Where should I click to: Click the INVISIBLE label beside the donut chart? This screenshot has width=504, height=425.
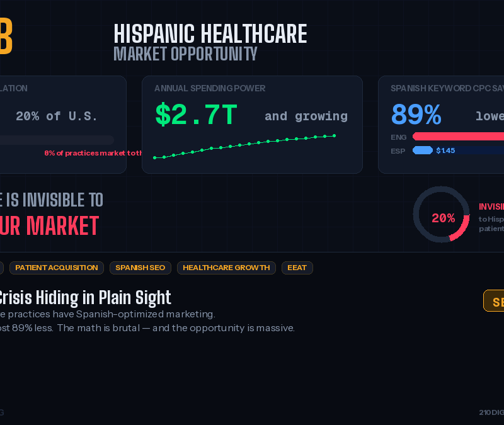point(490,207)
